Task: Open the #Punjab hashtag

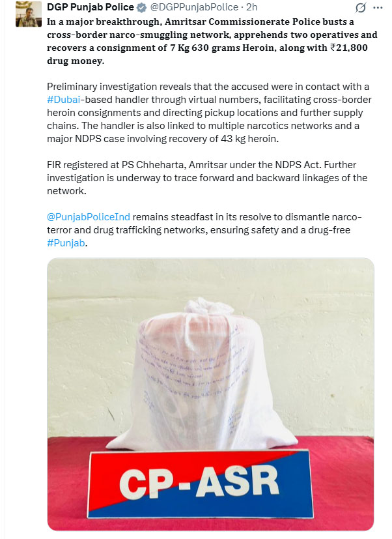Action: (x=66, y=243)
